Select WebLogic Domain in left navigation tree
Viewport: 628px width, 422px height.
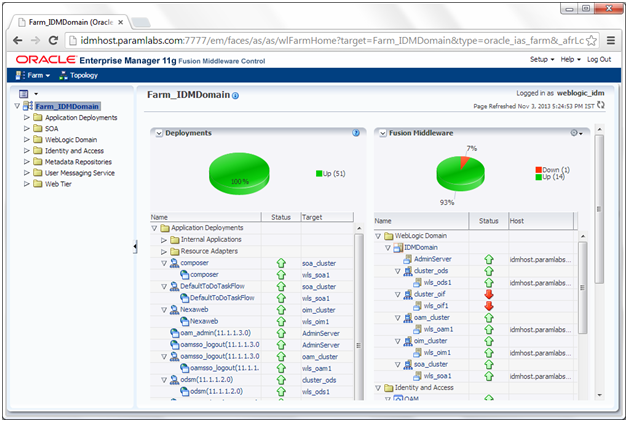tap(71, 140)
